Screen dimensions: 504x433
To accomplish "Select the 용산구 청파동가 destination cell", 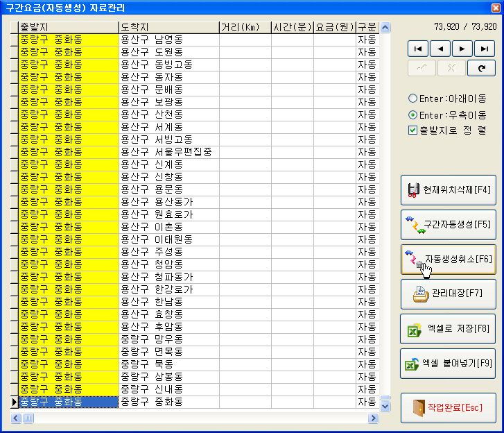I will pos(169,278).
